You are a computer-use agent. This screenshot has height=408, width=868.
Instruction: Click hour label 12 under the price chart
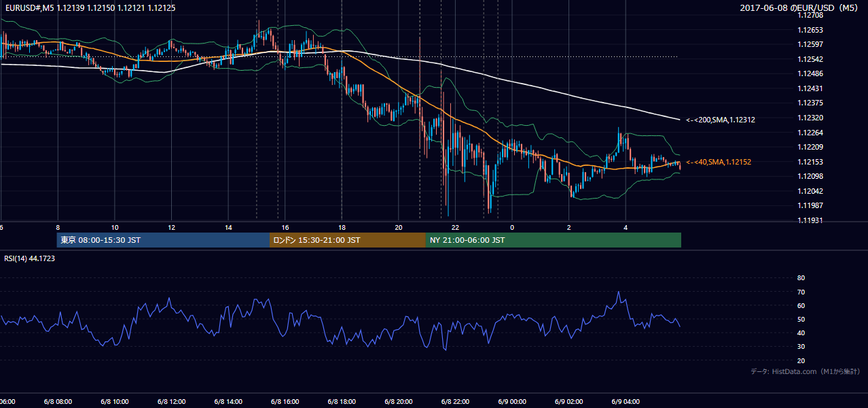point(171,228)
